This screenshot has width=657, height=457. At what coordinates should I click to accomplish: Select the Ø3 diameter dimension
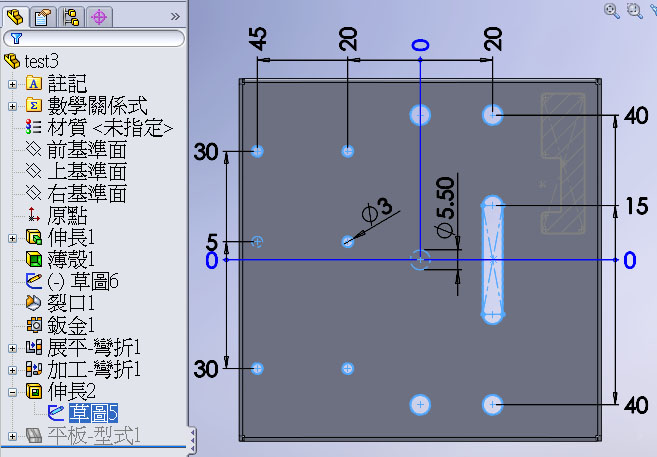click(x=377, y=210)
